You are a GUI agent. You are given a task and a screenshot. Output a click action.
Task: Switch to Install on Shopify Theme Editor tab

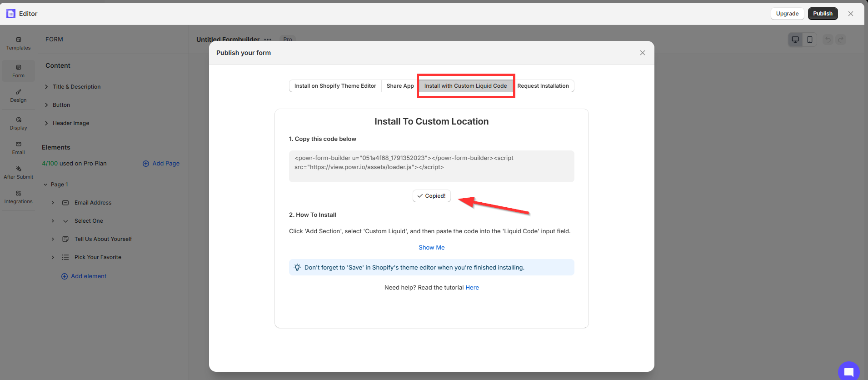click(x=335, y=86)
